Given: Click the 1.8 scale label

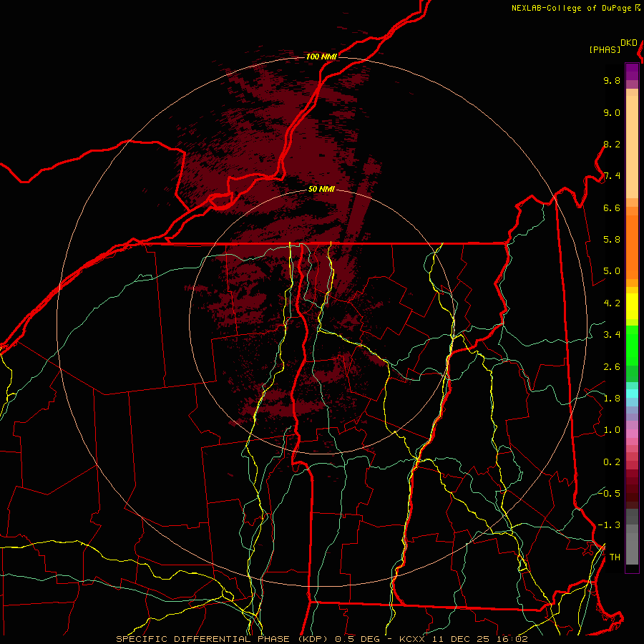Looking at the screenshot, I should [612, 399].
